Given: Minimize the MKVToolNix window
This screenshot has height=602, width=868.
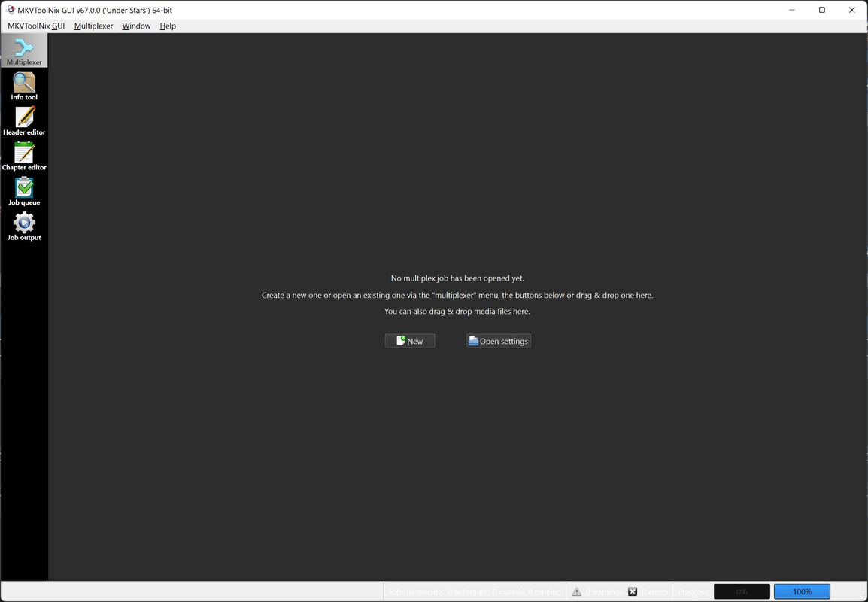Looking at the screenshot, I should point(792,10).
